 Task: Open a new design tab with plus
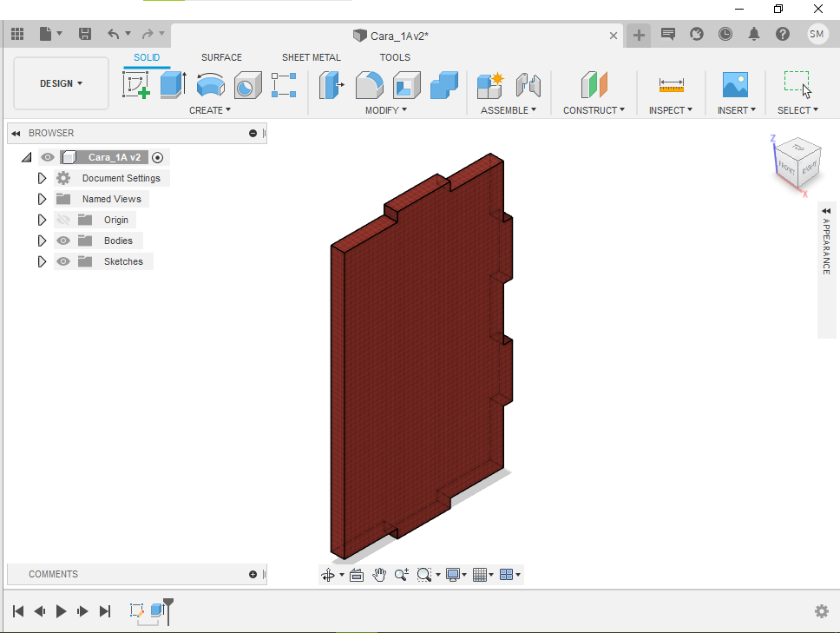(639, 36)
